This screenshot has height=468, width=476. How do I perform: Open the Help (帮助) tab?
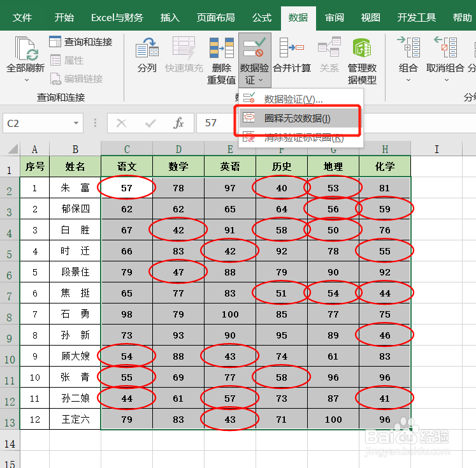point(462,18)
